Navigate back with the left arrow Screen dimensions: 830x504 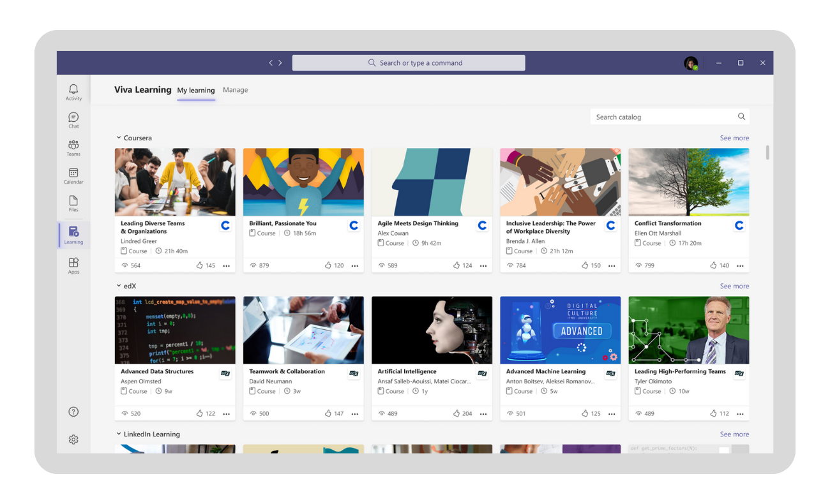pos(271,63)
